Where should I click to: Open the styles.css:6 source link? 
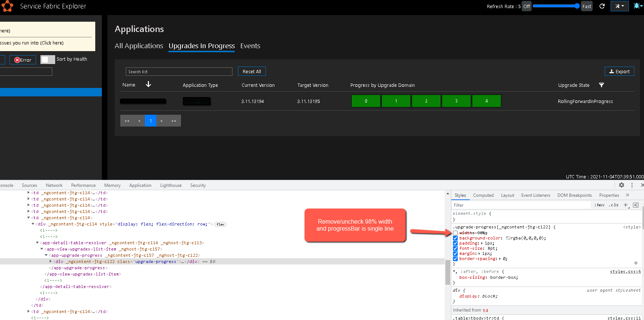tap(625, 271)
